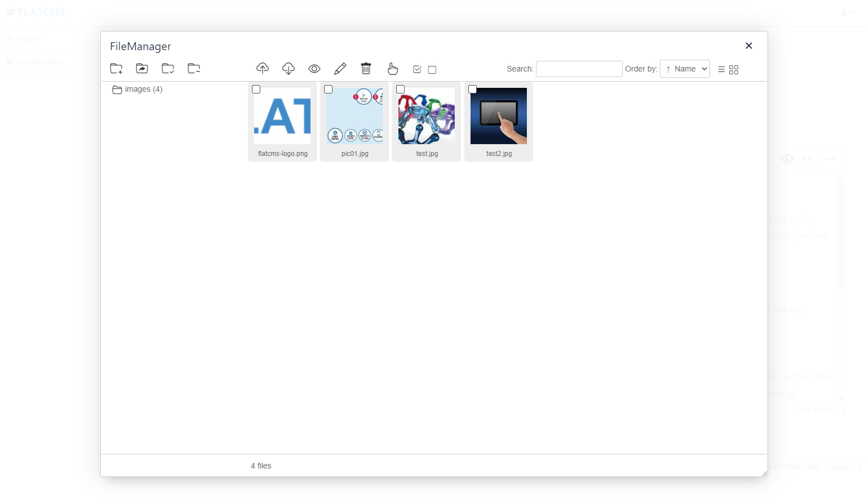Edit the file with the pencil icon
This screenshot has height=504, width=865.
(x=340, y=69)
